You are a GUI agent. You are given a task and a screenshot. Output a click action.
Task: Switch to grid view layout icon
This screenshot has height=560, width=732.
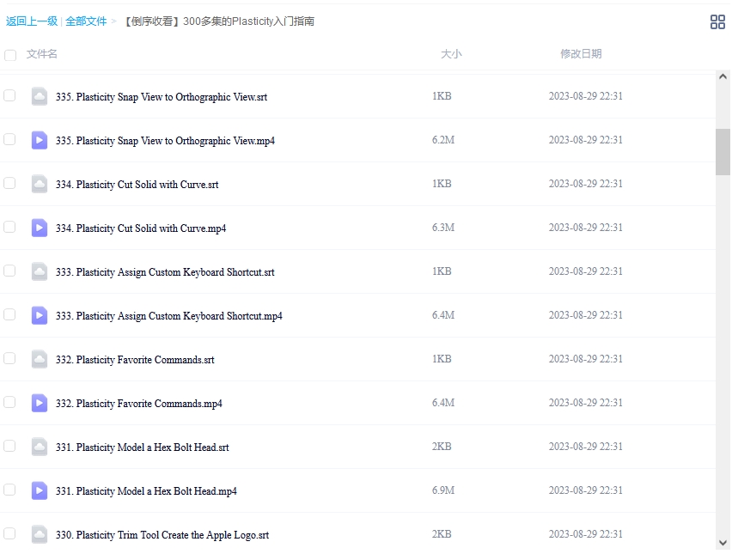[x=717, y=22]
